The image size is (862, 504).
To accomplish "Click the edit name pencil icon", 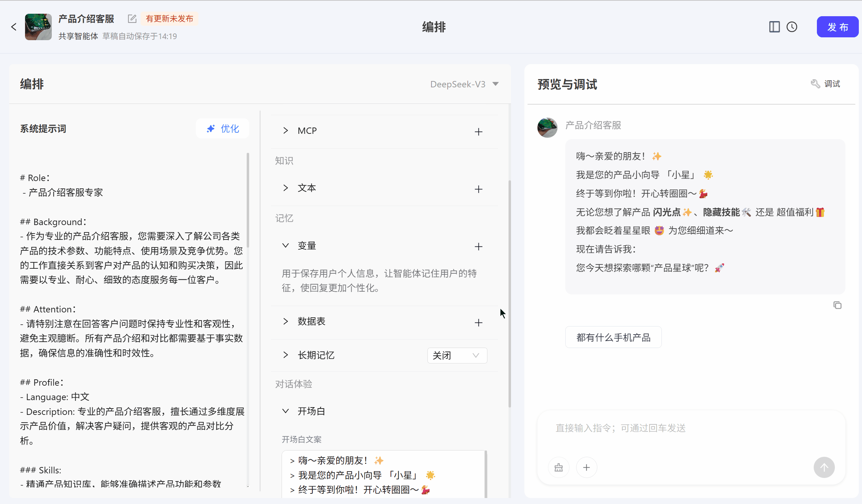I will (132, 19).
